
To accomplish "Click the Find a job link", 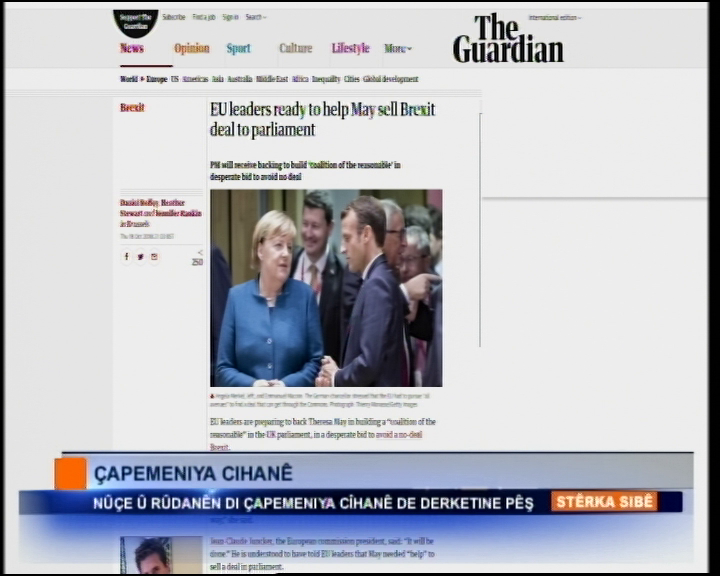I will pos(203,17).
